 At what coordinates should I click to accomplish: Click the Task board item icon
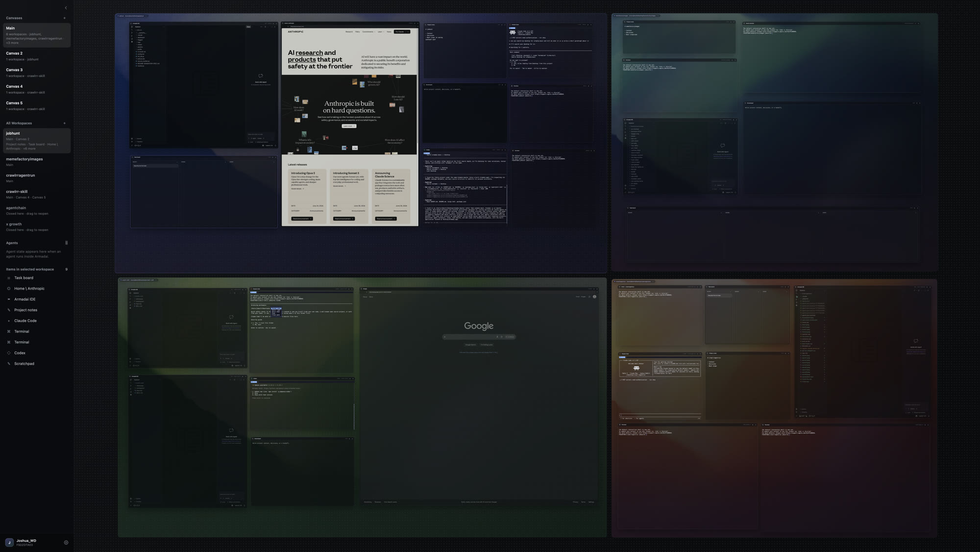(x=9, y=278)
